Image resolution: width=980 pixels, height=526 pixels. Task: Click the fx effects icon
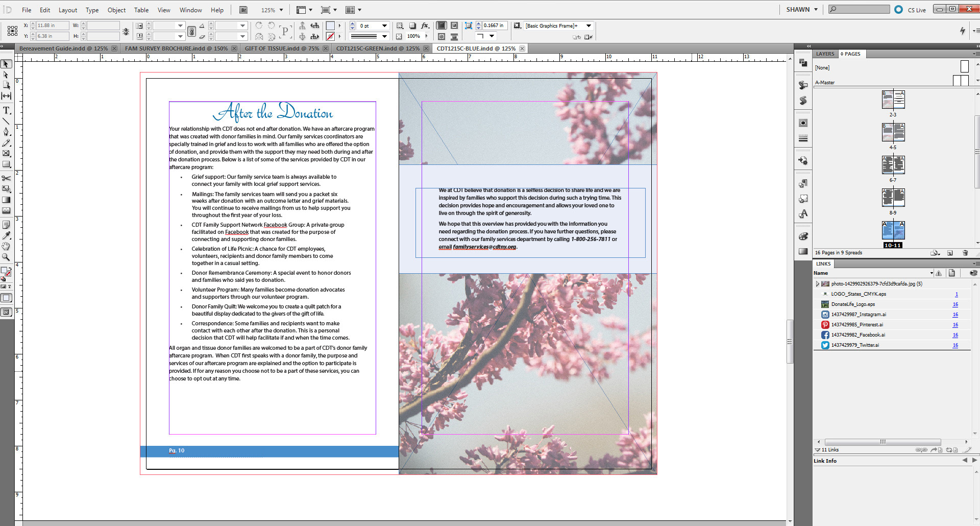(425, 26)
